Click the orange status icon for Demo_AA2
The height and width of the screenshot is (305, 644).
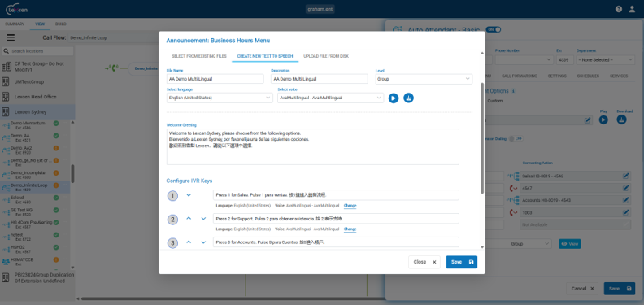point(56,148)
